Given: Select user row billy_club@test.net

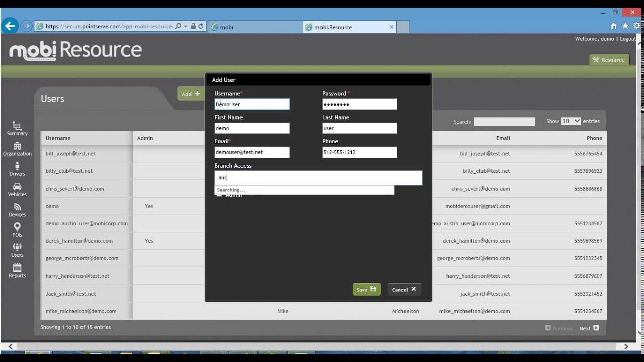Looking at the screenshot, I should (69, 171).
